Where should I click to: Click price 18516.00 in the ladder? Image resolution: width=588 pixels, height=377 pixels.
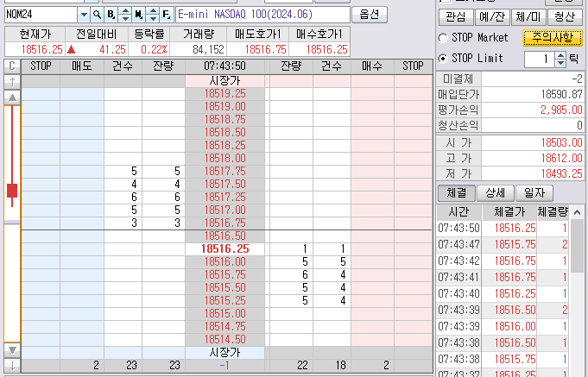point(224,262)
